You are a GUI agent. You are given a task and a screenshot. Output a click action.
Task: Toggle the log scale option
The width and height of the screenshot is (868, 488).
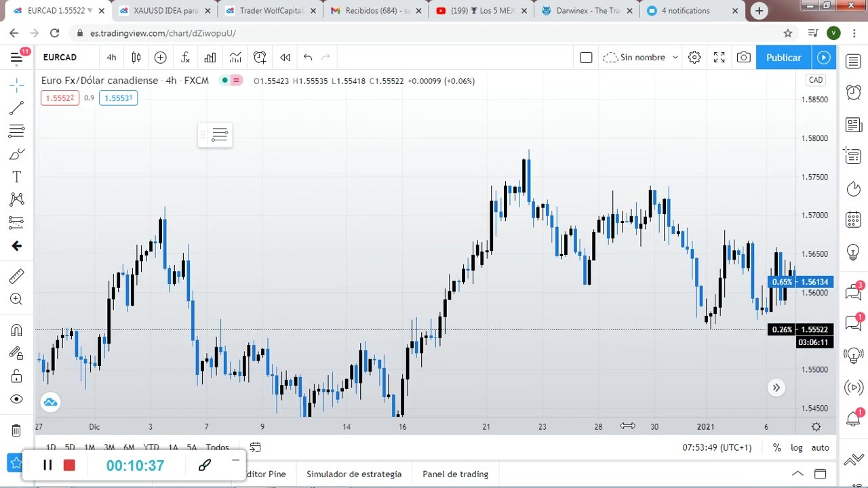[797, 447]
